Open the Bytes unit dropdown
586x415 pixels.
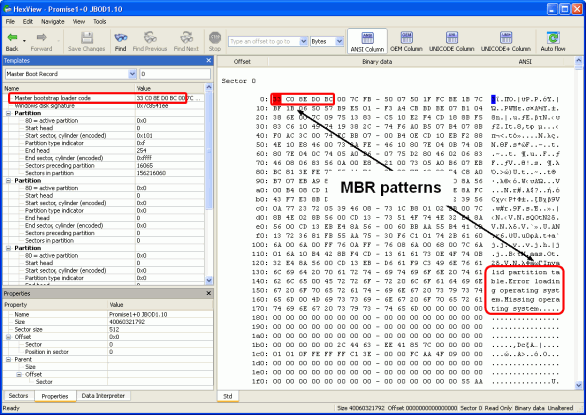pyautogui.click(x=339, y=41)
